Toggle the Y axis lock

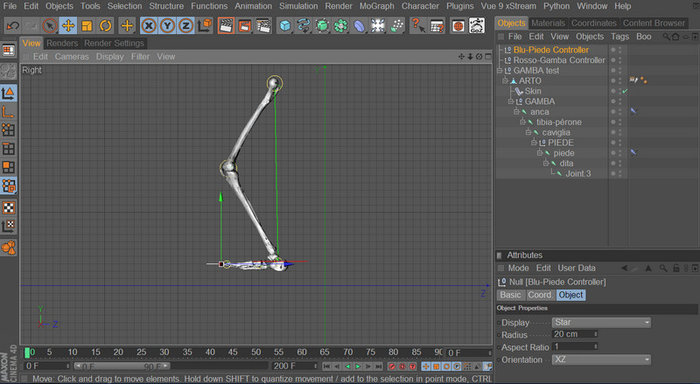(x=167, y=26)
